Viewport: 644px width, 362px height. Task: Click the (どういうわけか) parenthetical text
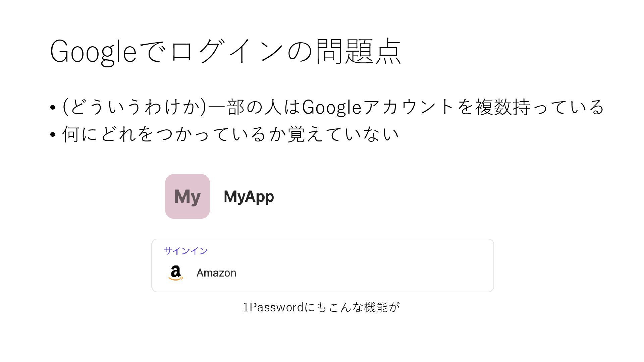(x=135, y=107)
